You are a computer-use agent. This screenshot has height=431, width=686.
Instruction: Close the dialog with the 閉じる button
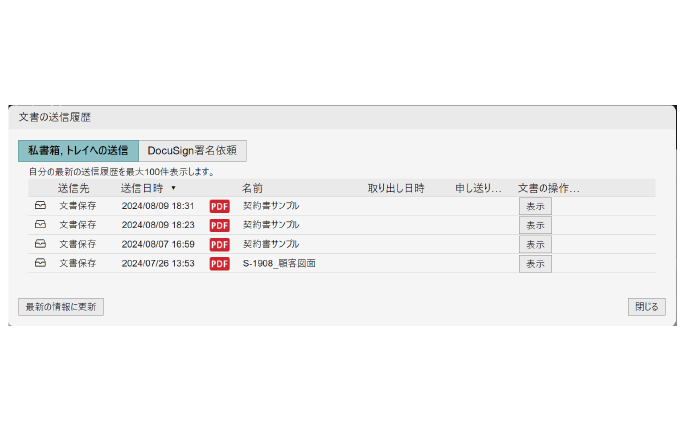(647, 307)
